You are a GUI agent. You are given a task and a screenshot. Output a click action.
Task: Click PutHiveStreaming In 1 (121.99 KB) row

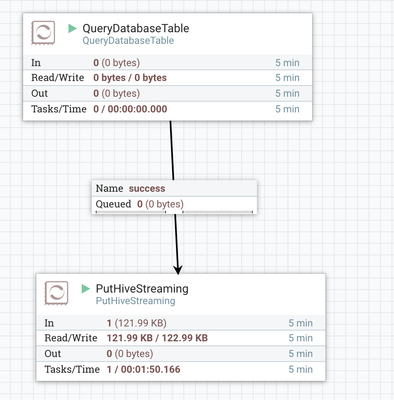[181, 323]
